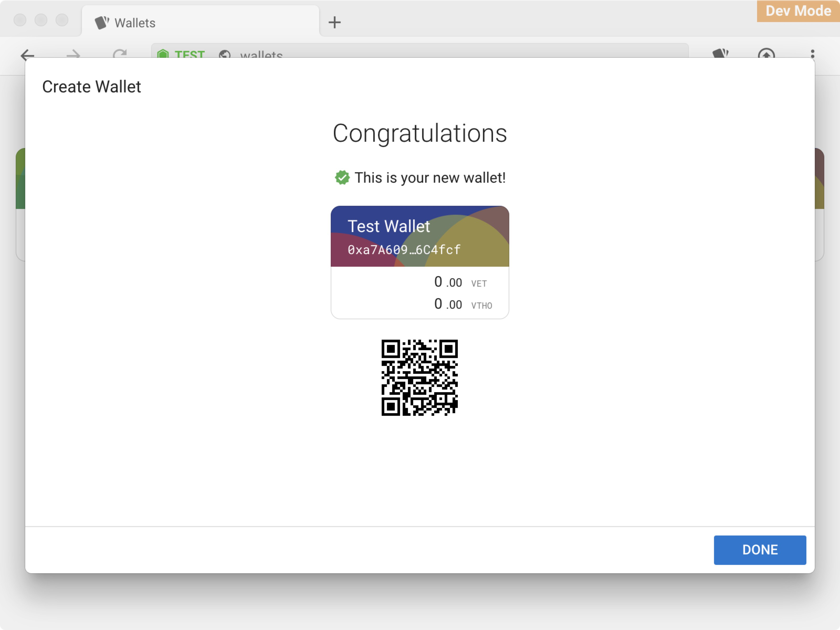
Task: Open the wallets toolbar icon
Action: [x=720, y=54]
